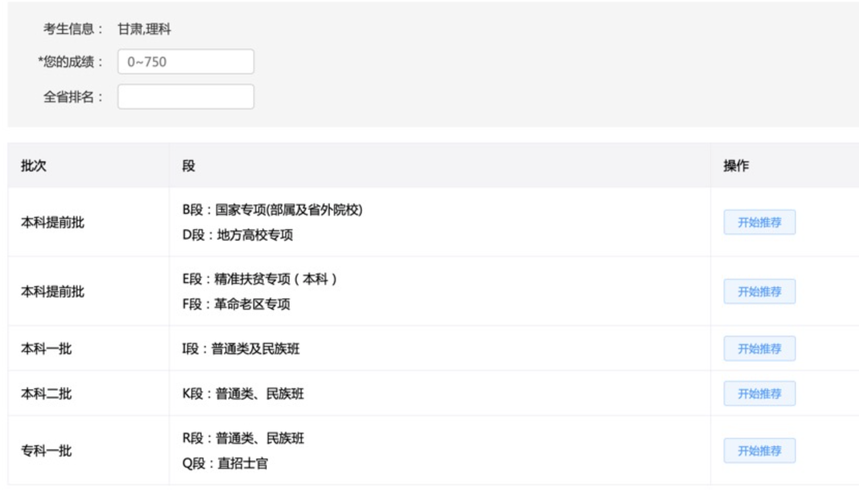859x504 pixels.
Task: Focus the 全省排名 input box
Action: 186,97
